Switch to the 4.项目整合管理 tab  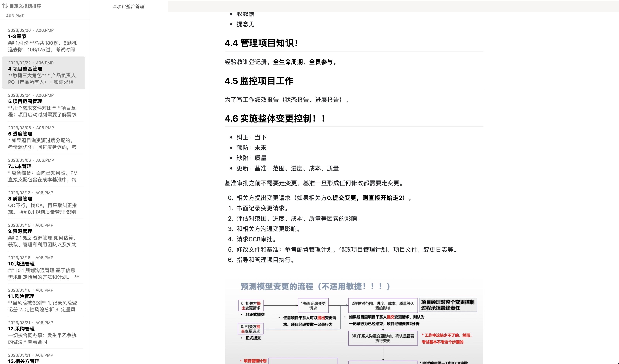[x=129, y=7]
